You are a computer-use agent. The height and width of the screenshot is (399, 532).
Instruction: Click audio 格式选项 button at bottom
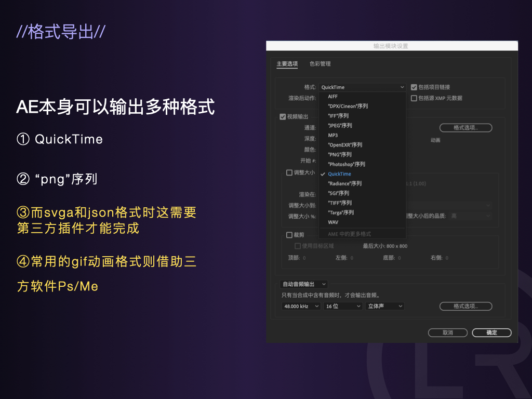[465, 306]
